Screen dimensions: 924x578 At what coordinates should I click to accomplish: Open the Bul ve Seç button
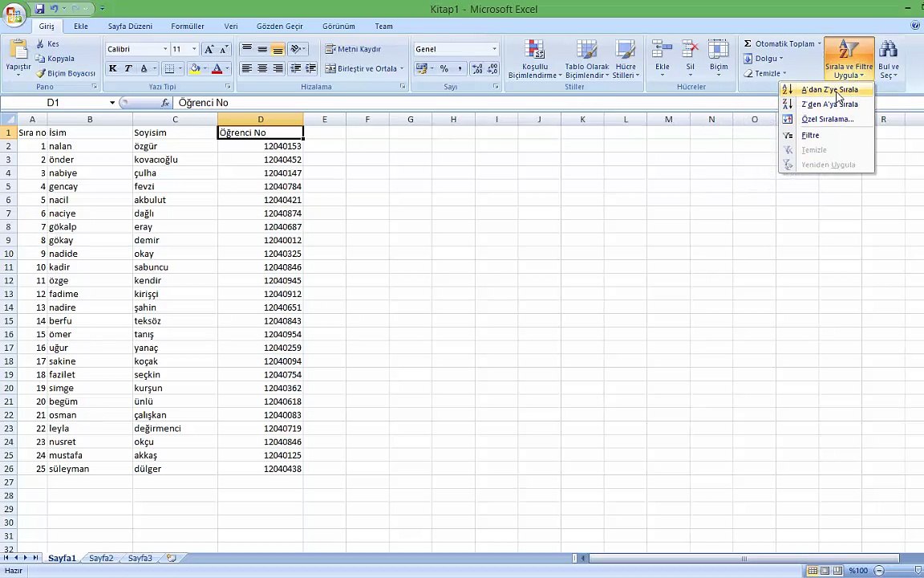pos(888,59)
